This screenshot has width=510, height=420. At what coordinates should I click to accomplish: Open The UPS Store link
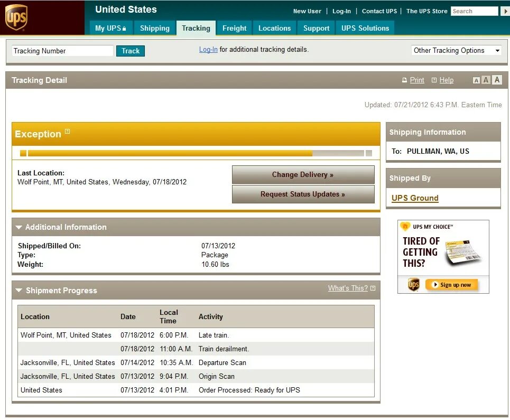[426, 11]
